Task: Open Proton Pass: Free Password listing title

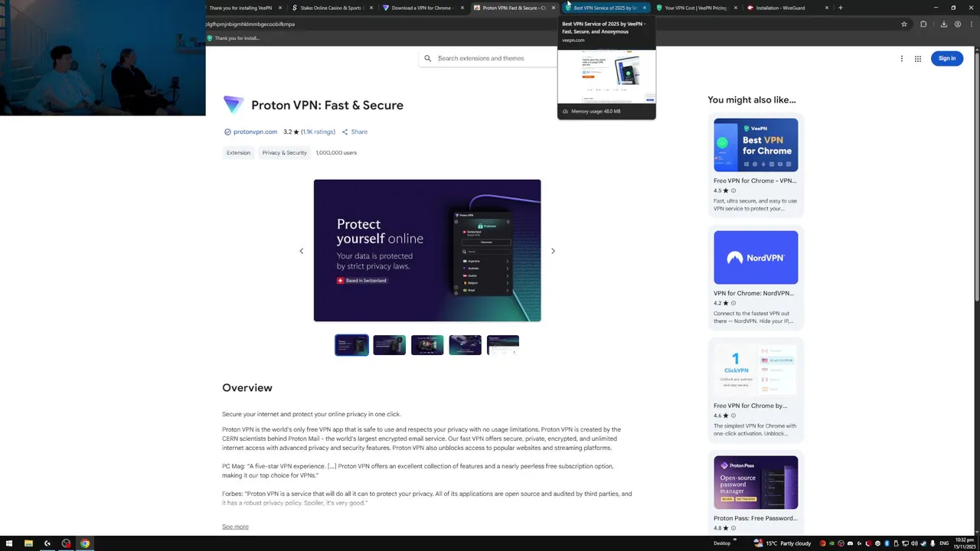Action: [x=755, y=518]
